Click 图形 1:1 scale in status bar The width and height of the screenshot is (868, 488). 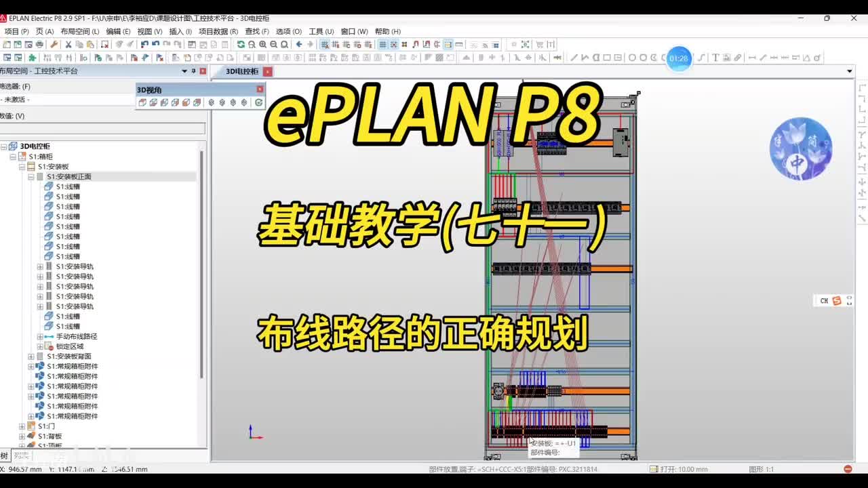point(762,469)
